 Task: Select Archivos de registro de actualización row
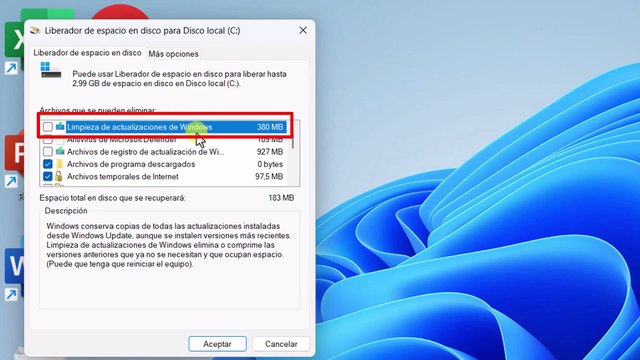[163, 152]
